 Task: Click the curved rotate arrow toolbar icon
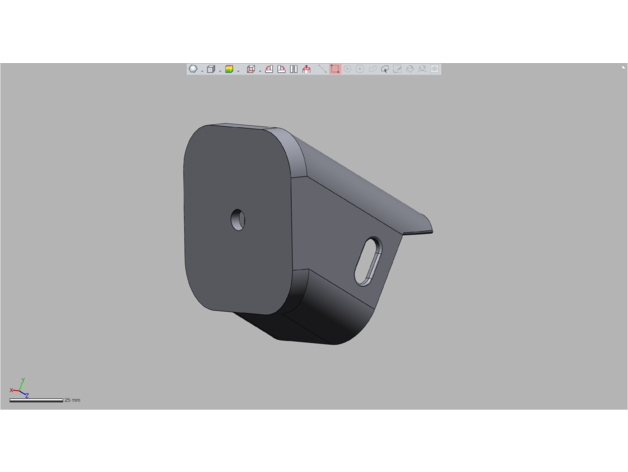coord(385,69)
